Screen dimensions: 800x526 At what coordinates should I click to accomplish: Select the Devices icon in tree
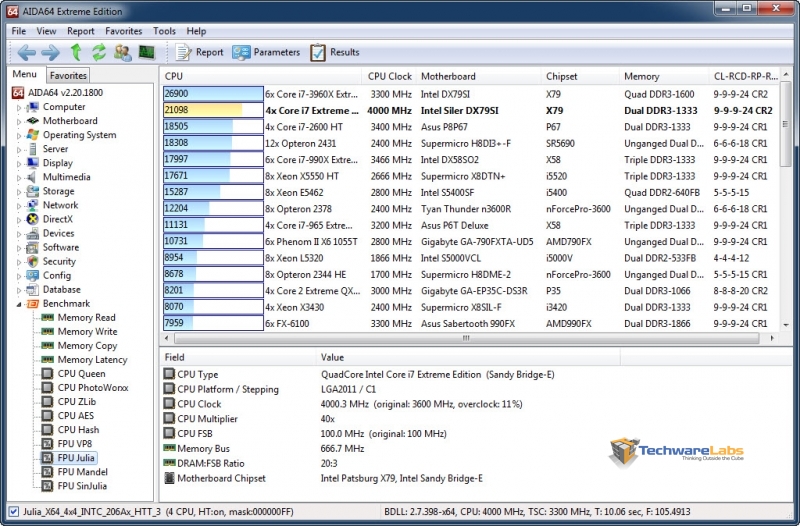pyautogui.click(x=33, y=233)
